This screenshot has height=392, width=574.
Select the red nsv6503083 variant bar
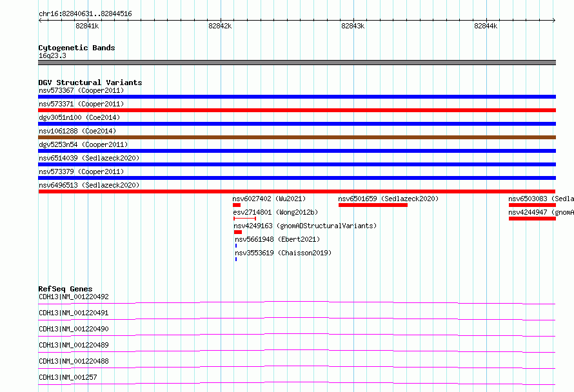532,205
